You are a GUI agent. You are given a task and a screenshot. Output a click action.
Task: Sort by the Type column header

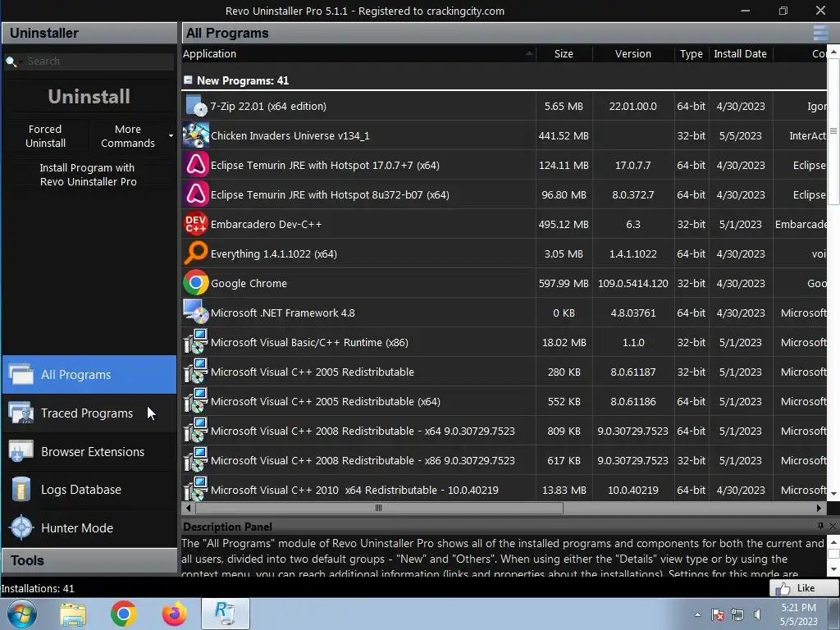(691, 53)
